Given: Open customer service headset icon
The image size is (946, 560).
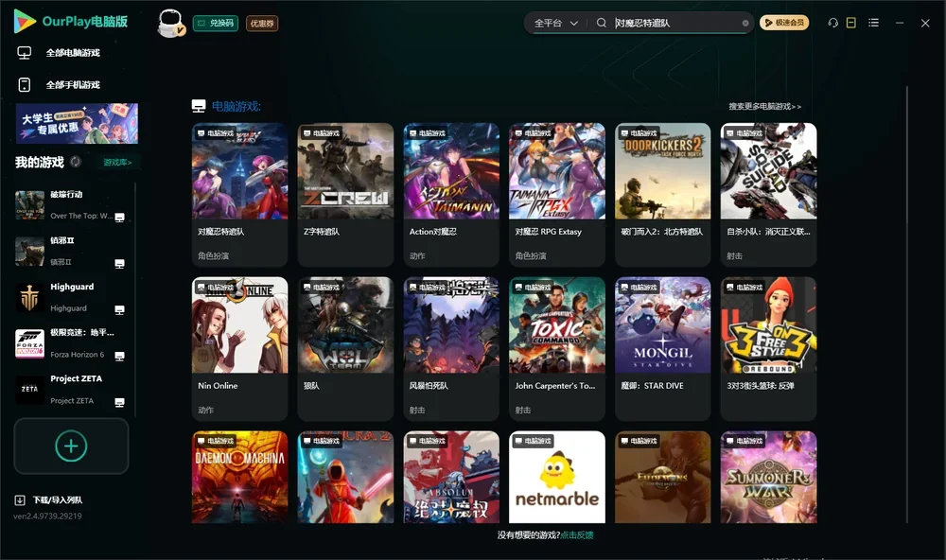Looking at the screenshot, I should click(x=832, y=23).
